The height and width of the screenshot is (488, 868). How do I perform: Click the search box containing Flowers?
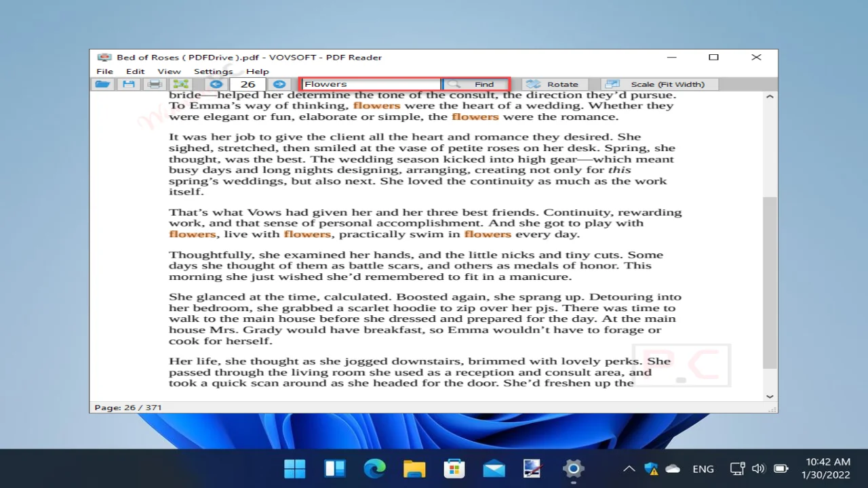[372, 84]
